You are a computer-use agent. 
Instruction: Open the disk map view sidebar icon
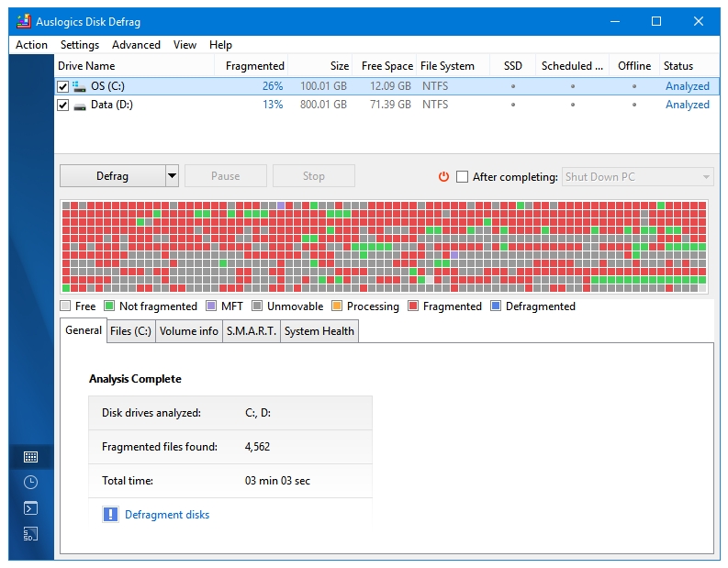(30, 457)
